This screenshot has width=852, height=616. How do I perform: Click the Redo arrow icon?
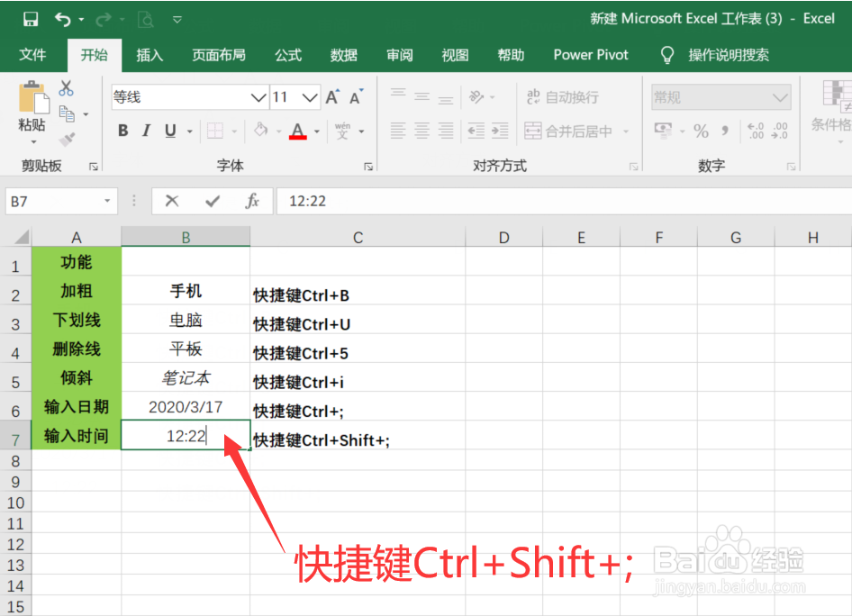click(103, 20)
